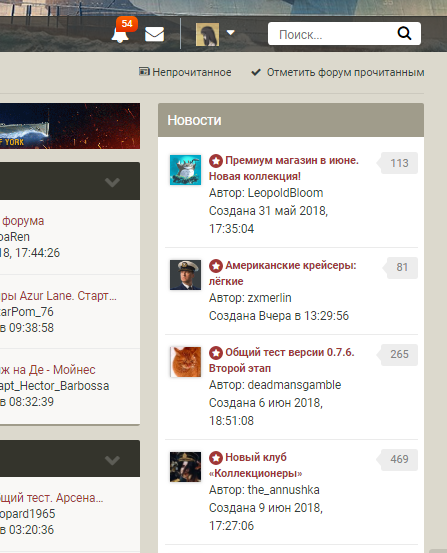
Task: Click Отметить форум прочитанным link
Action: [x=345, y=72]
